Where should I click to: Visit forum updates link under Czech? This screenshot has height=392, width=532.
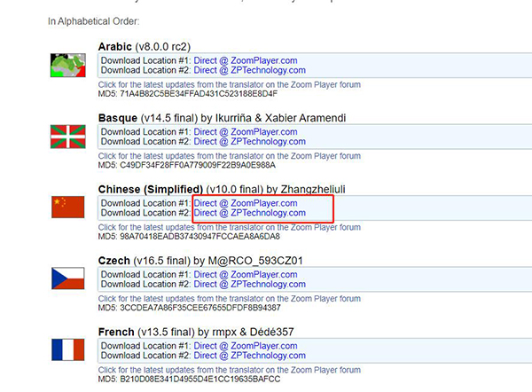[230, 298]
